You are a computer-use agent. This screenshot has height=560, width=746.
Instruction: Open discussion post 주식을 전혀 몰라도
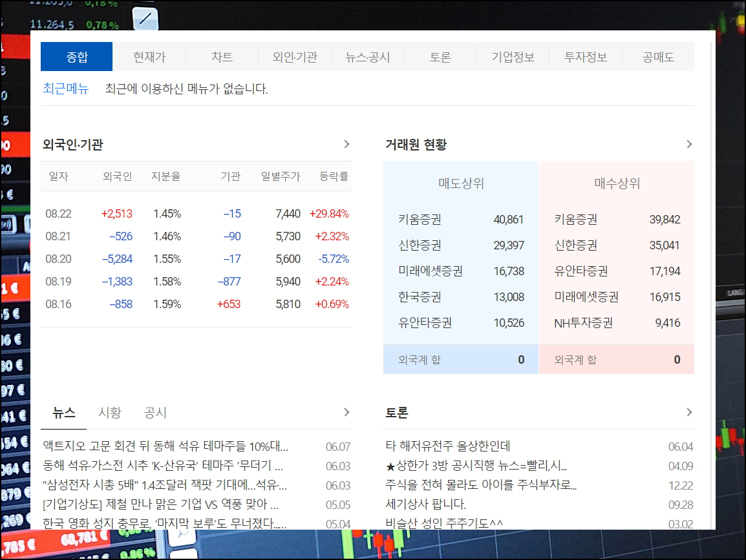(x=481, y=485)
